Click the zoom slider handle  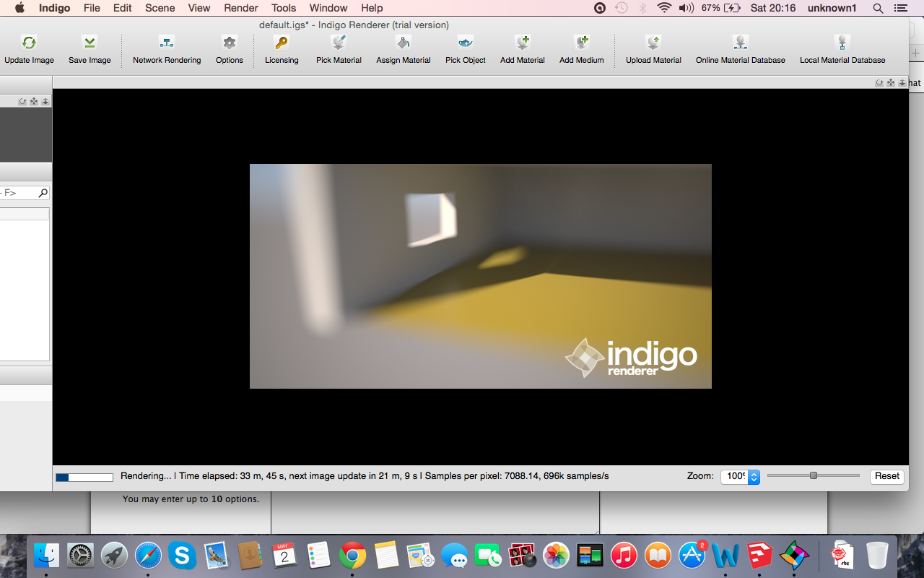point(814,475)
